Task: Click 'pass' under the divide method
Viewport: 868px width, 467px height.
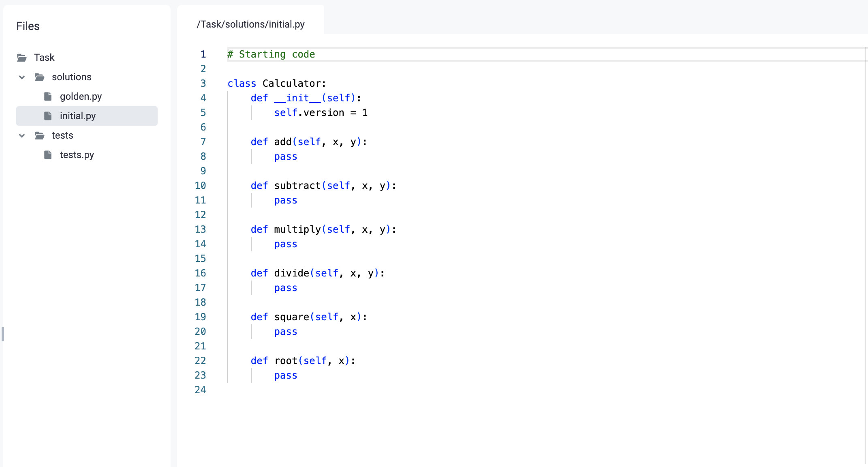Action: coord(286,288)
